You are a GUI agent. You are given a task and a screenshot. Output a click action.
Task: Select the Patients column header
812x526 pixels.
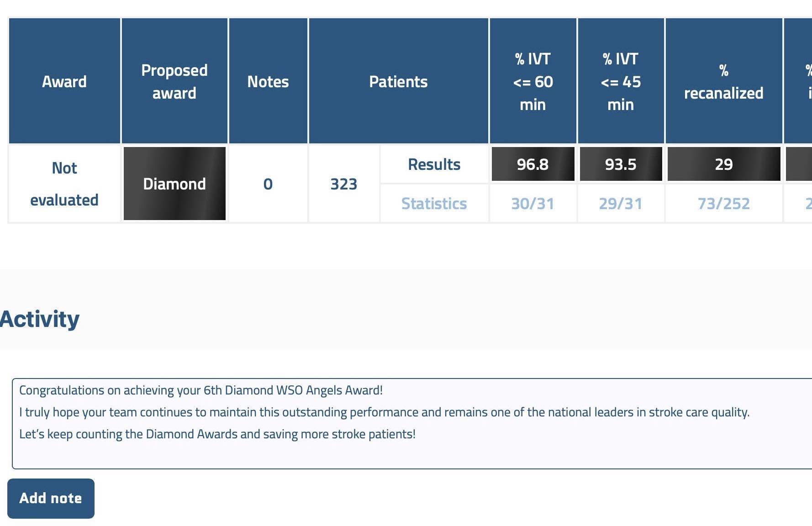click(x=398, y=81)
